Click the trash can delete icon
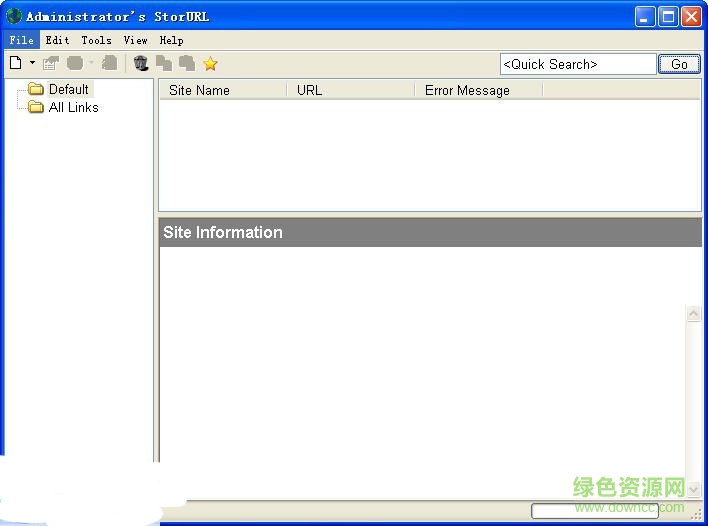Viewport: 708px width, 526px height. [x=141, y=63]
